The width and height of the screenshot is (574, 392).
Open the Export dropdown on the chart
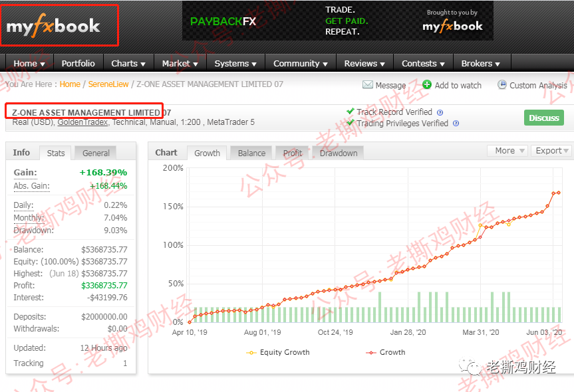(x=551, y=151)
